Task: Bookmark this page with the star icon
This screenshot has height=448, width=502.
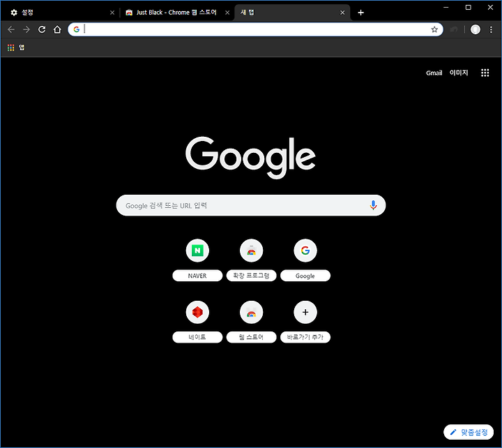Action: coord(434,30)
